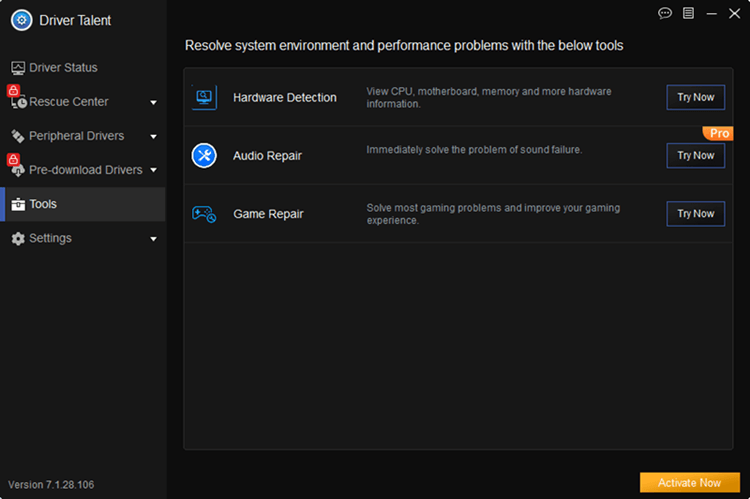Click the Driver Status monitor icon
The width and height of the screenshot is (750, 499).
point(18,68)
